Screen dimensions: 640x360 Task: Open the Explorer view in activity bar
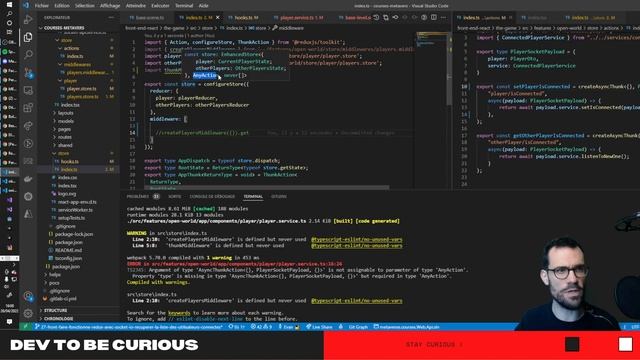(28, 37)
